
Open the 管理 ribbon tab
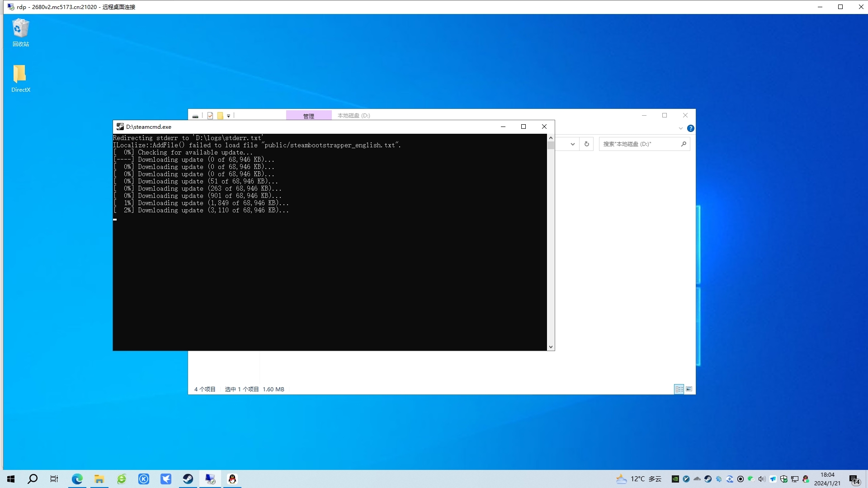coord(308,116)
